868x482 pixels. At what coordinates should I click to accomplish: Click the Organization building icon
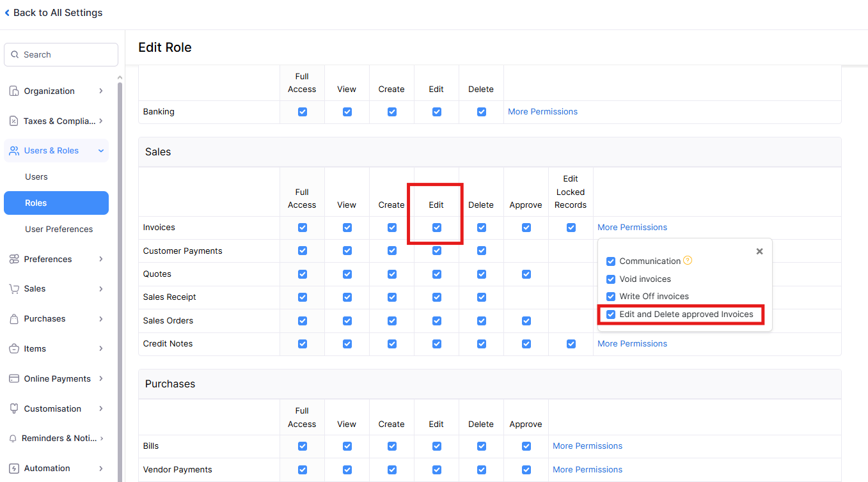(14, 91)
